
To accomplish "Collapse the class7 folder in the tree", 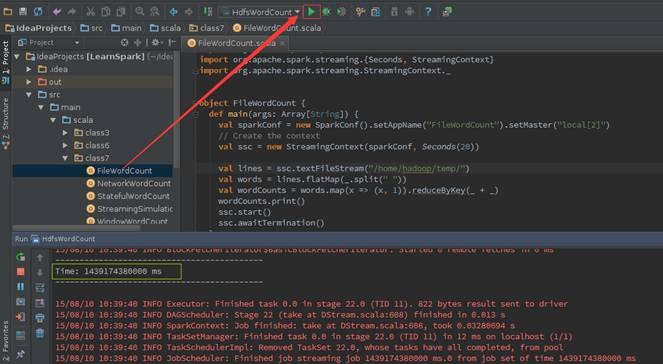I will tap(65, 158).
